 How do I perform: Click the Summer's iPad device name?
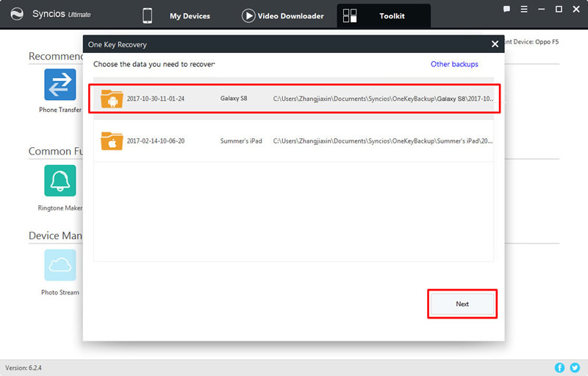click(241, 141)
